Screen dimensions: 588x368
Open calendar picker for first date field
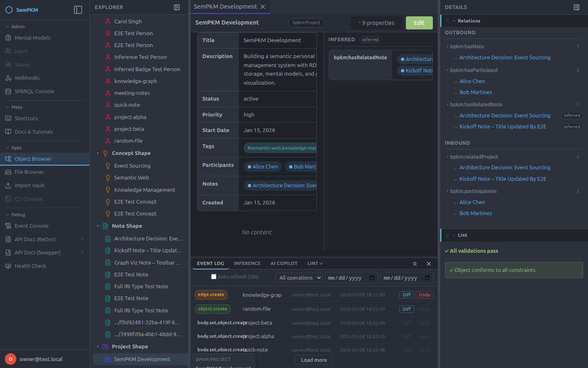coord(372,278)
